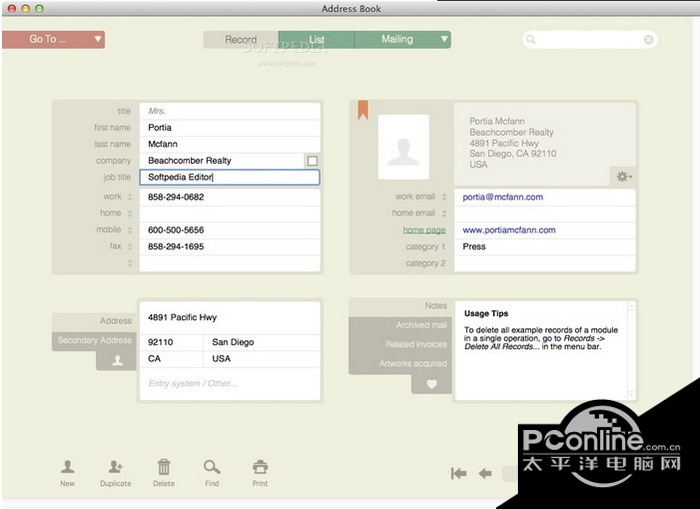Click the mobile phone 600-500-5656
700x509 pixels.
[230, 230]
